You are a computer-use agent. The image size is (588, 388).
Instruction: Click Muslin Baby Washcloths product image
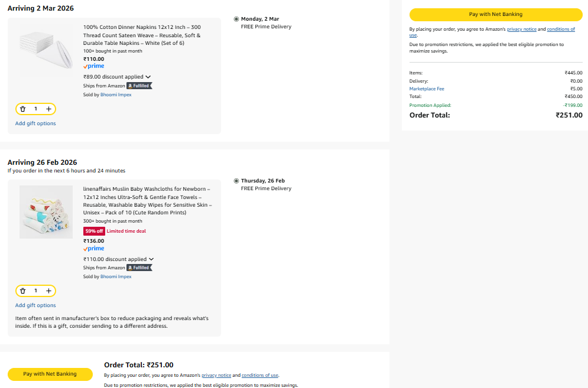coord(46,212)
